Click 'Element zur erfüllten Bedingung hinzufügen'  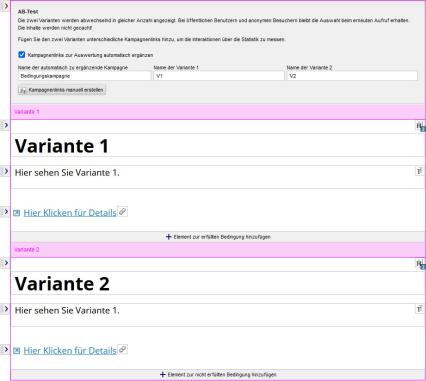[x=218, y=237]
